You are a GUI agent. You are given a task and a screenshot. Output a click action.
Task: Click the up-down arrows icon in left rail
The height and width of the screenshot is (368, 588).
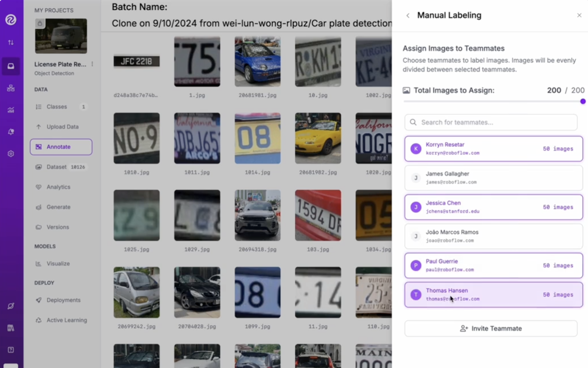(x=11, y=42)
